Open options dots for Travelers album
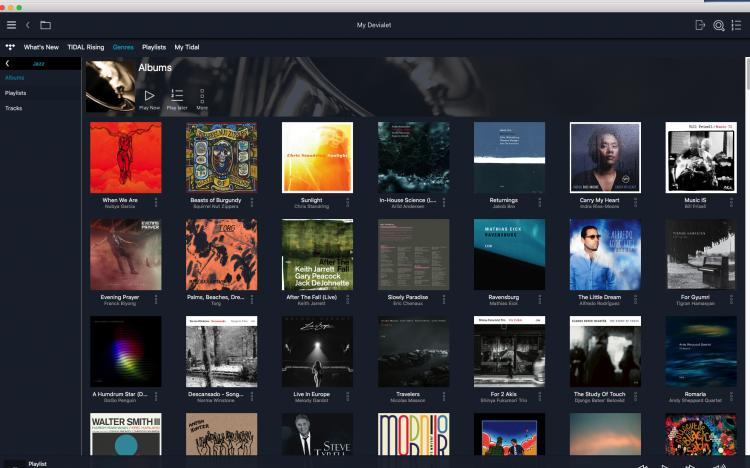Screen dimensions: 750x468 point(444,397)
